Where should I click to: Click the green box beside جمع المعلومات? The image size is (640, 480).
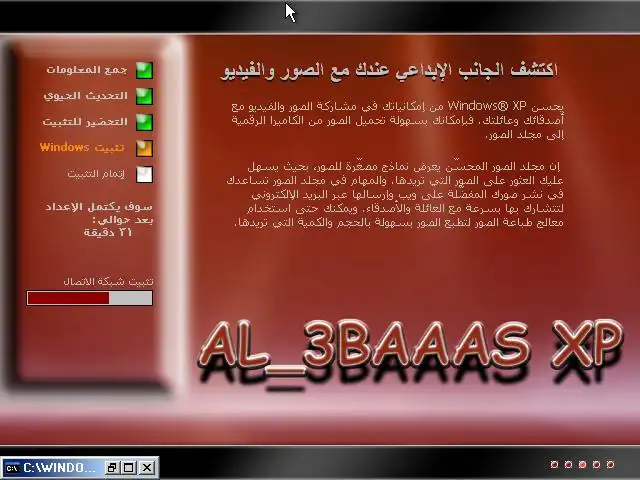pos(144,70)
